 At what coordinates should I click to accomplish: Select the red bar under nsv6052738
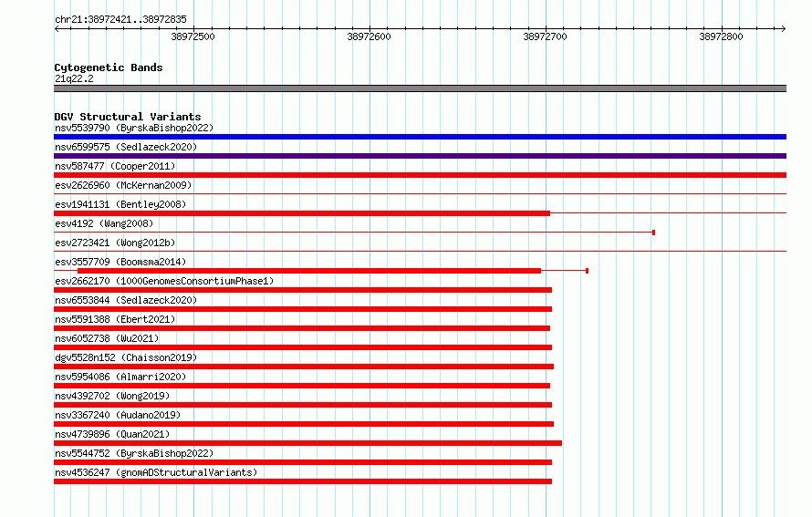pyautogui.click(x=303, y=347)
